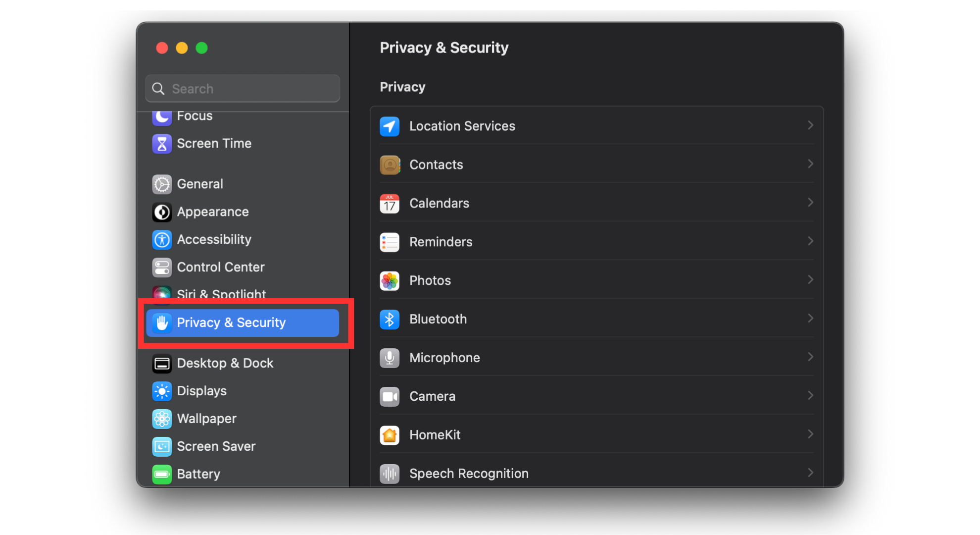Click the Search field

tap(242, 88)
